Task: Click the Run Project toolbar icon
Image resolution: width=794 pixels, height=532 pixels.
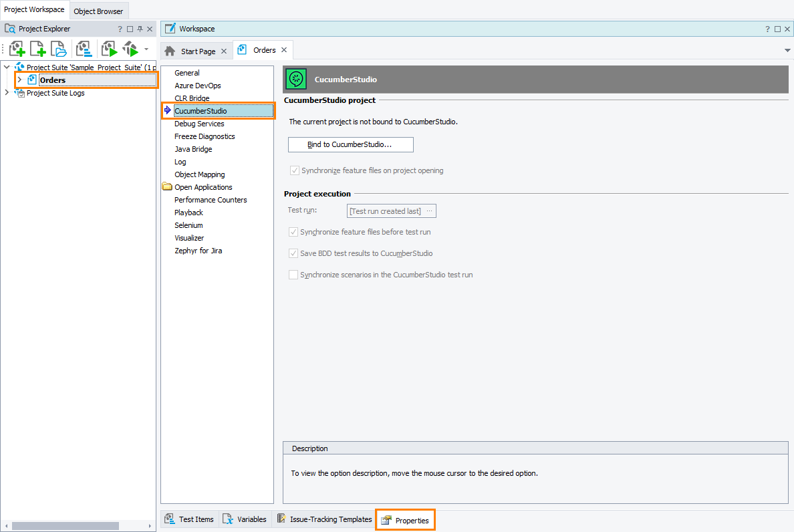Action: pos(109,49)
